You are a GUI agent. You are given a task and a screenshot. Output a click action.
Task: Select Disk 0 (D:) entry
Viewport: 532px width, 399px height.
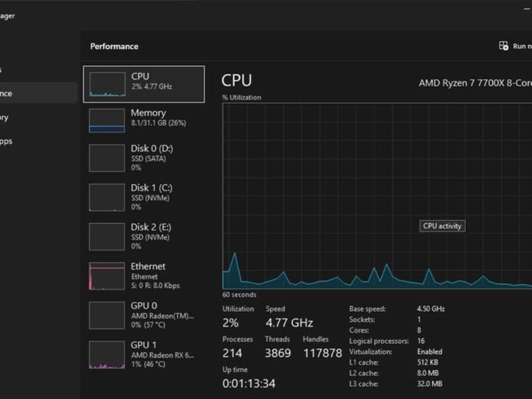144,158
